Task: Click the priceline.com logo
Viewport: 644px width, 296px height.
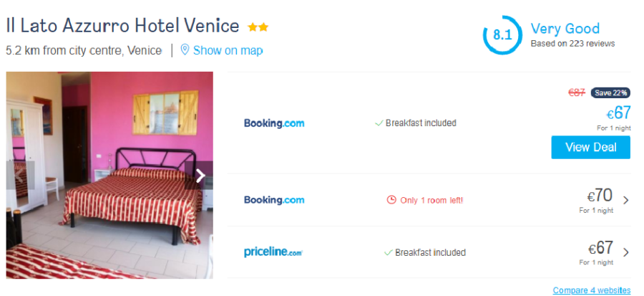Action: click(x=273, y=252)
